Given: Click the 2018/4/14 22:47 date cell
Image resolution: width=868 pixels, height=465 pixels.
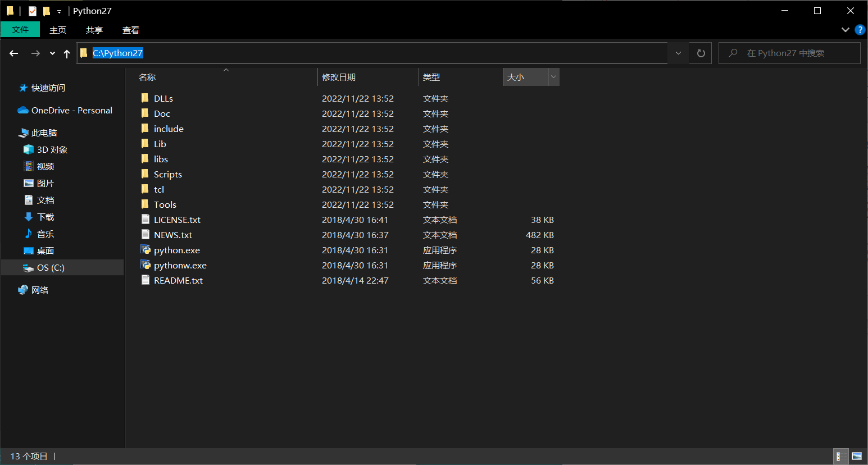Looking at the screenshot, I should tap(355, 280).
